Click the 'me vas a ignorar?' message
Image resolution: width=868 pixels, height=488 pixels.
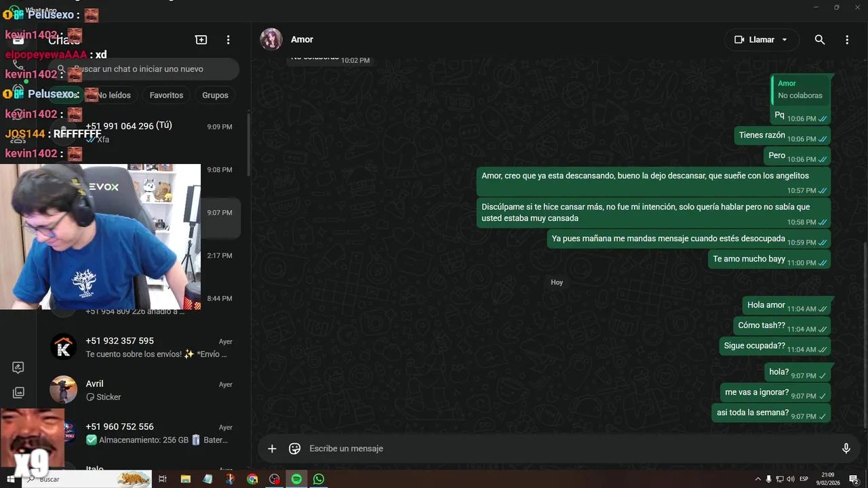coord(775,392)
